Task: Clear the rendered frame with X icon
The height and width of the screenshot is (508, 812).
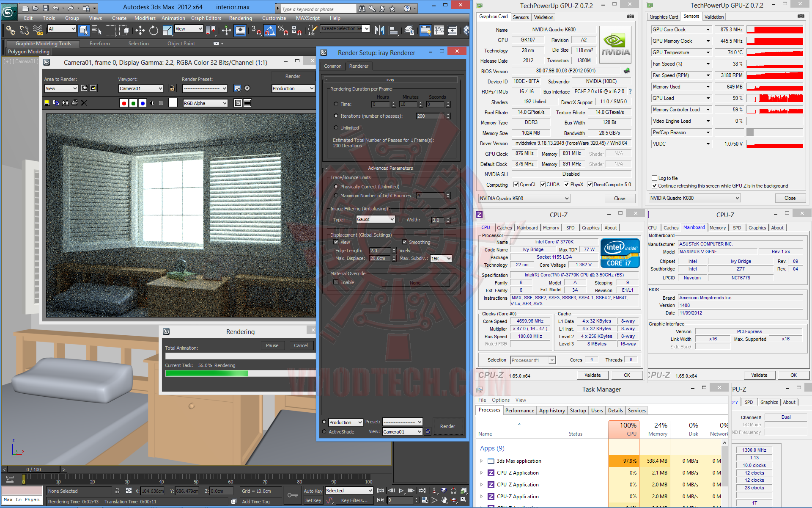Action: pos(84,103)
